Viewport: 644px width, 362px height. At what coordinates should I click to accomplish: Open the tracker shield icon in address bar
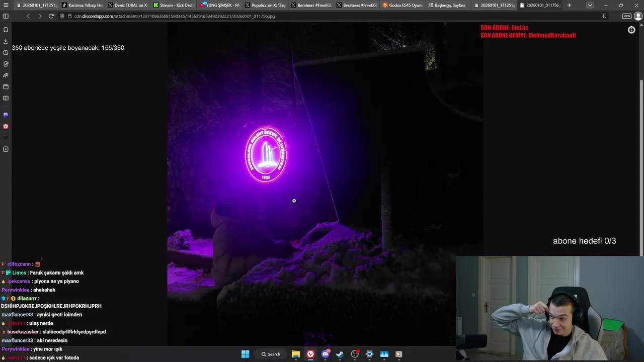pos(62,16)
